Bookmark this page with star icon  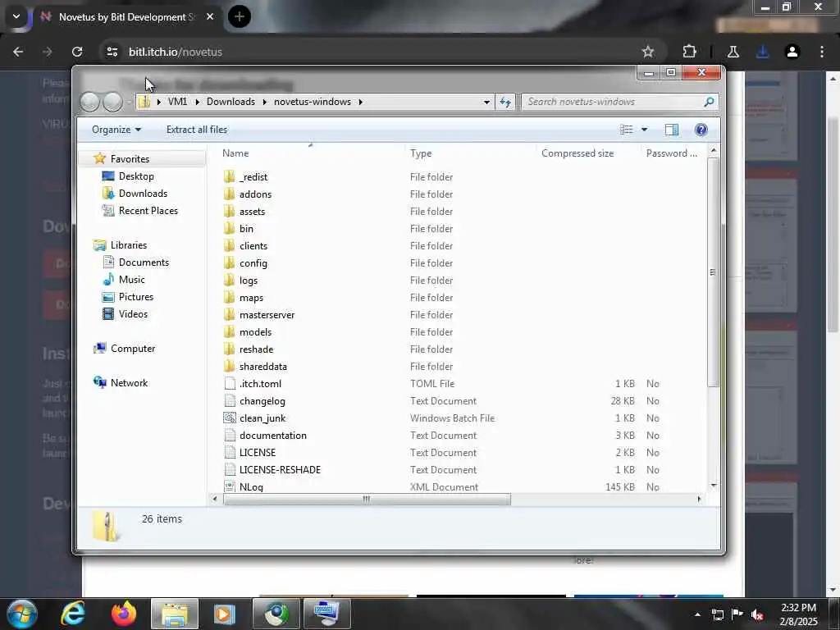(648, 52)
